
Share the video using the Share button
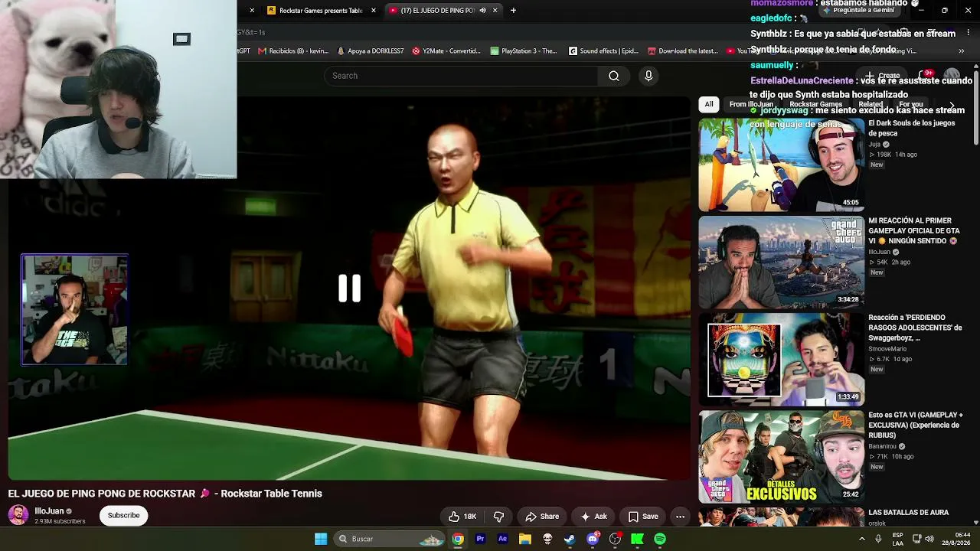542,517
